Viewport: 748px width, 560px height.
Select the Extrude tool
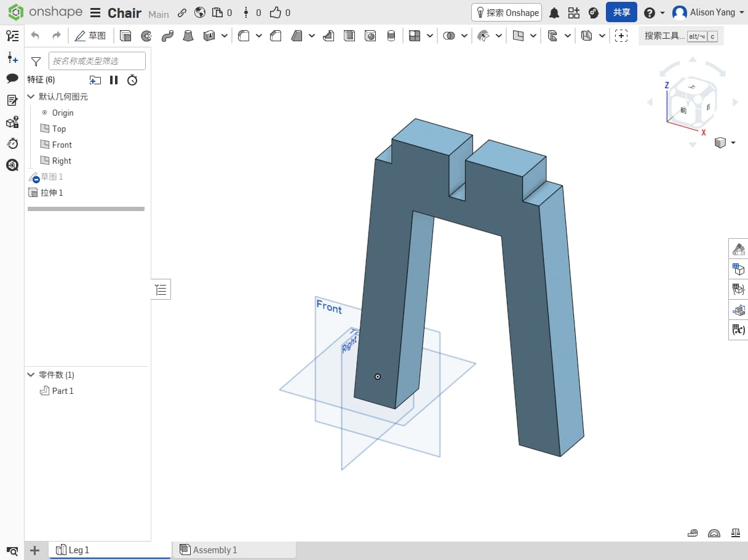click(125, 36)
